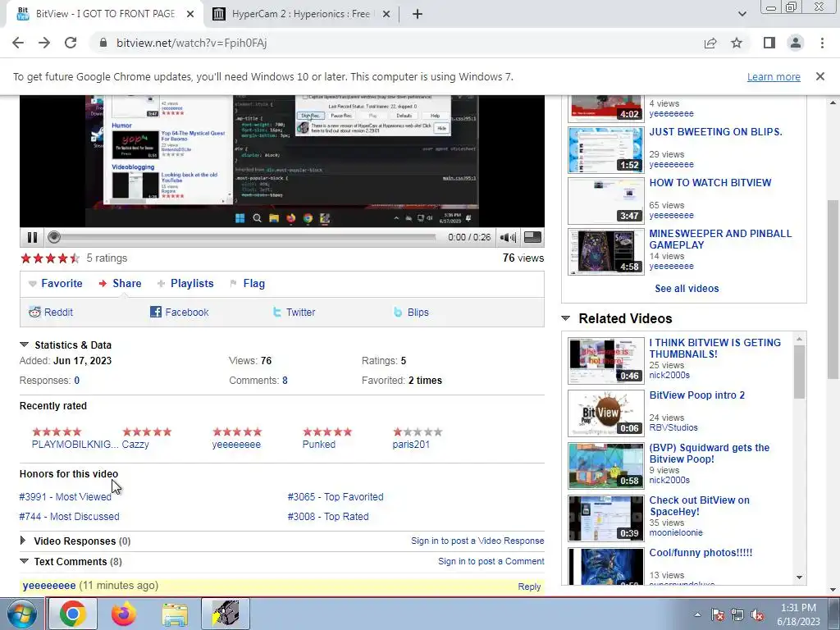
Task: Open the Windows Start menu
Action: 21,614
